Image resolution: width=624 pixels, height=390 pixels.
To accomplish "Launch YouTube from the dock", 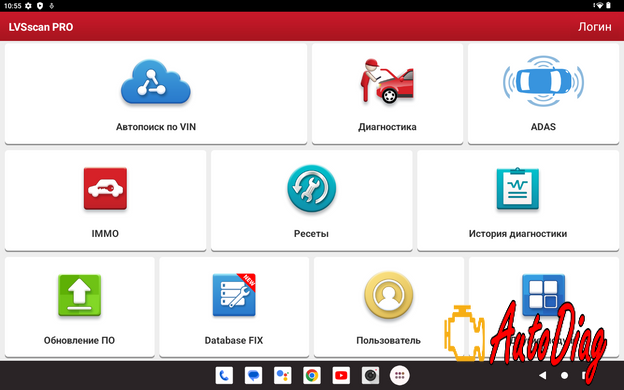I will (341, 375).
